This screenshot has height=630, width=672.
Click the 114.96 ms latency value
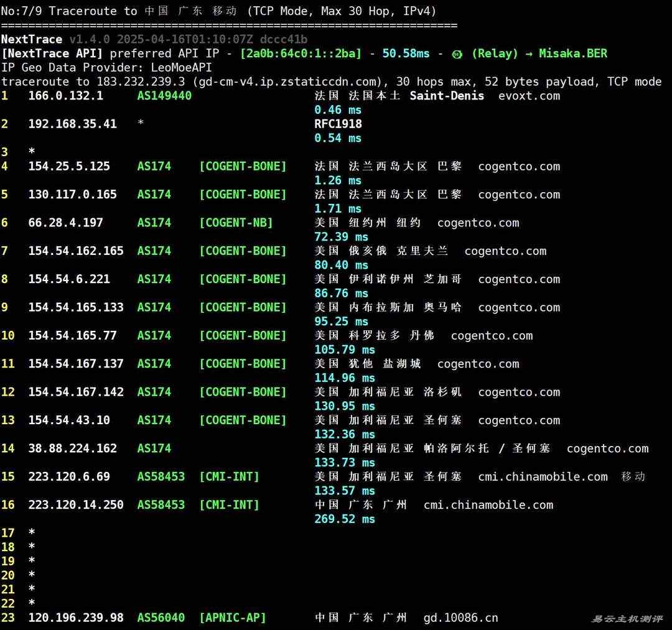(345, 378)
